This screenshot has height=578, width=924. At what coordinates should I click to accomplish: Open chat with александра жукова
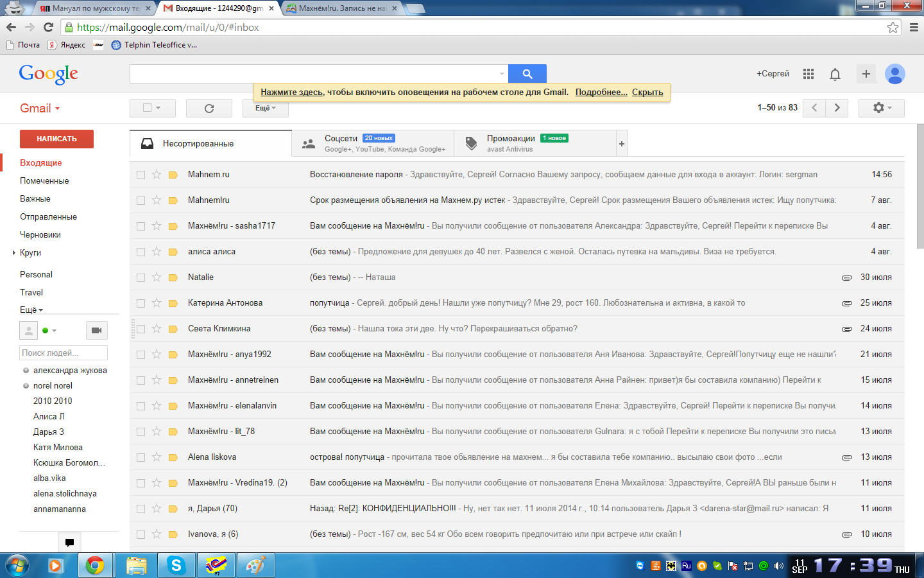pyautogui.click(x=70, y=371)
